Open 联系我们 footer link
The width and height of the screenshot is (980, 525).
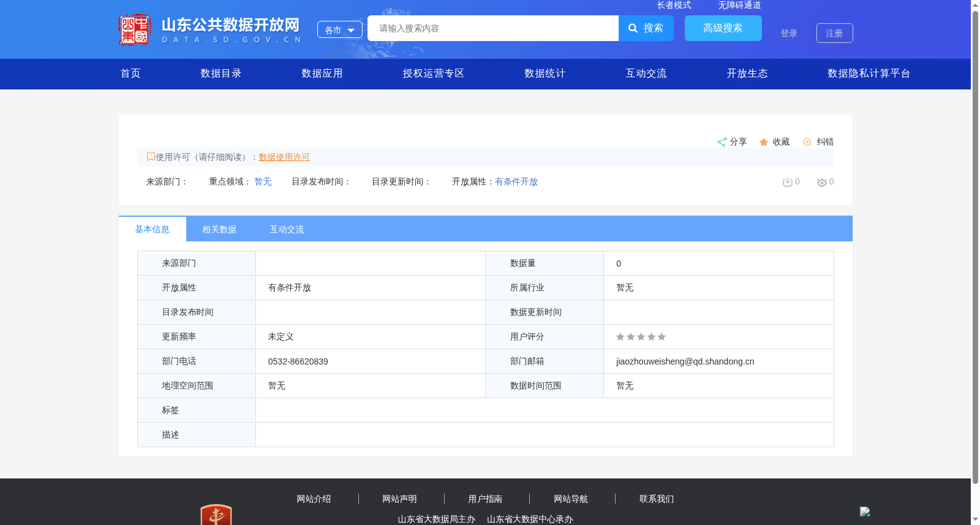coord(657,499)
